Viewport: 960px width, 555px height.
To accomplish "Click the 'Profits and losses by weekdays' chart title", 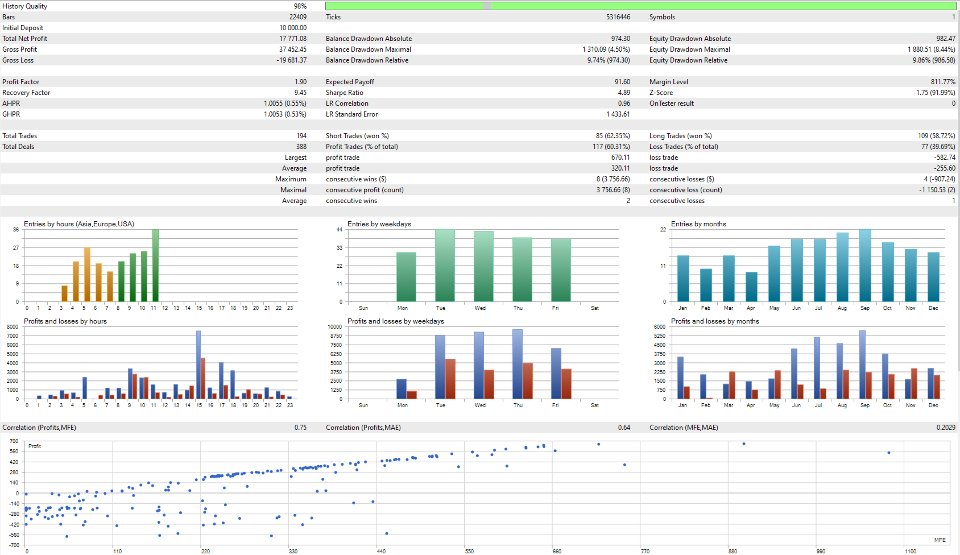I will (396, 321).
